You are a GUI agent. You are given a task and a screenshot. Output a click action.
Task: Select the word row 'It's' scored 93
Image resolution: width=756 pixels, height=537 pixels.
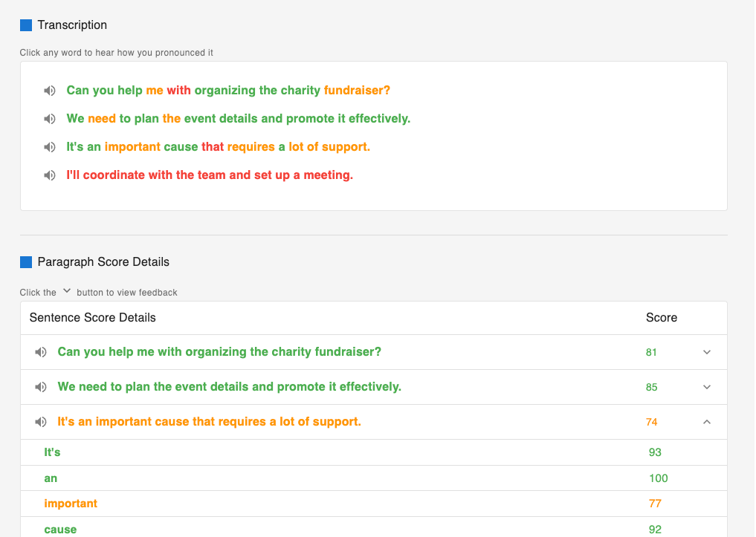[374, 452]
